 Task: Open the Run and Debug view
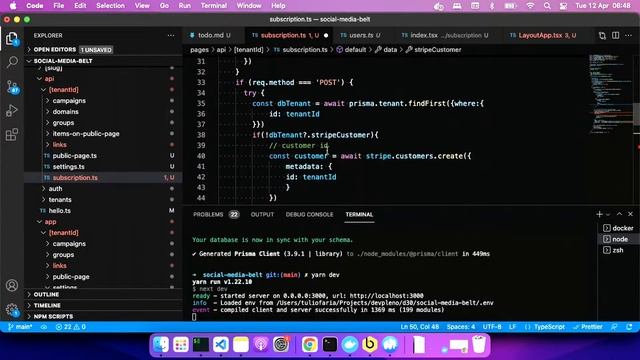[12, 110]
